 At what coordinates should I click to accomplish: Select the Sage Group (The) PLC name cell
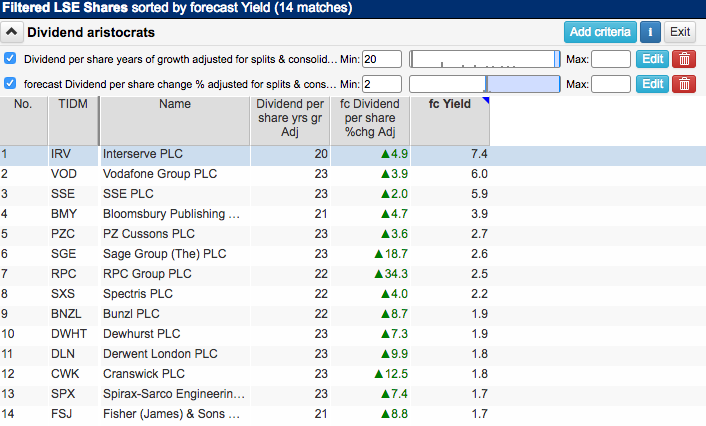(x=175, y=254)
